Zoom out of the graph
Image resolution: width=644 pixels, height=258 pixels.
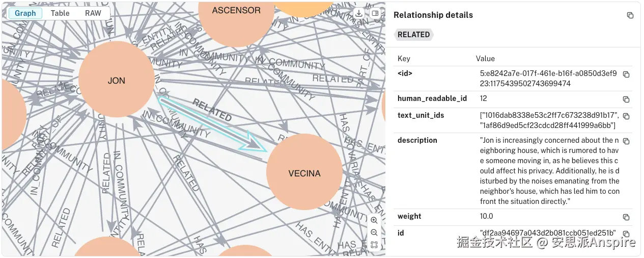pyautogui.click(x=374, y=233)
